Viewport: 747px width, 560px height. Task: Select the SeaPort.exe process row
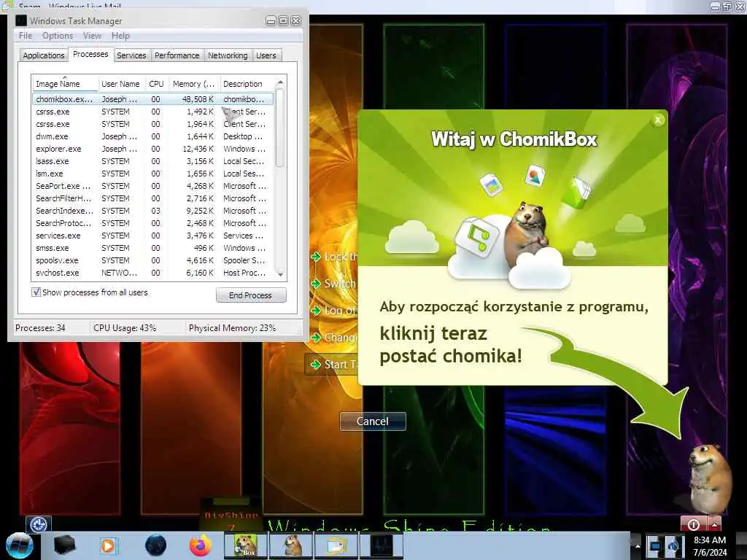tap(153, 186)
